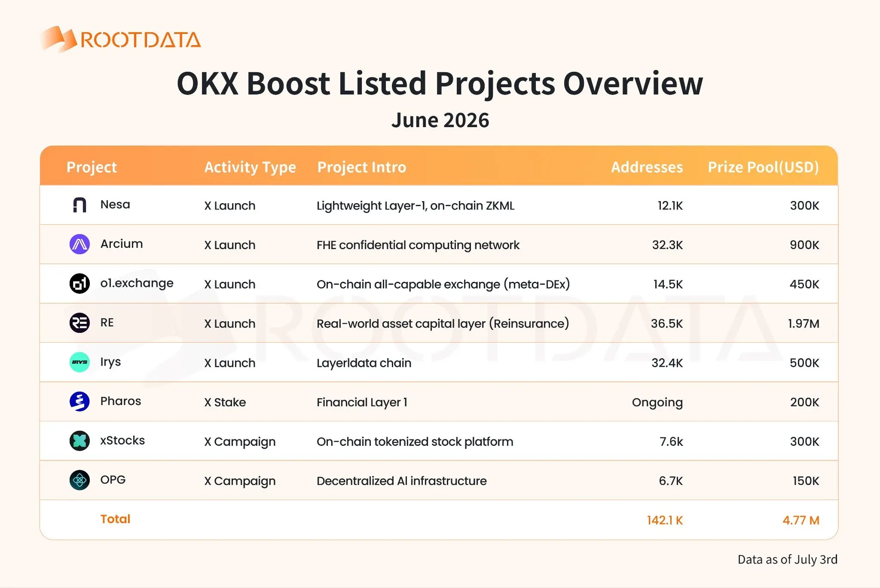Select the Arcium project name
Viewport: 880px width, 588px height.
pyautogui.click(x=122, y=244)
